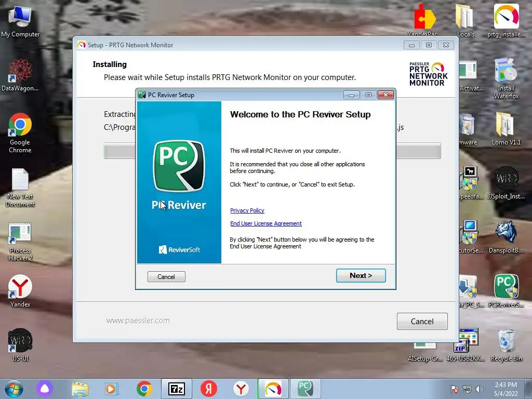
Task: Open the volume speaker tray icon
Action: point(479,389)
